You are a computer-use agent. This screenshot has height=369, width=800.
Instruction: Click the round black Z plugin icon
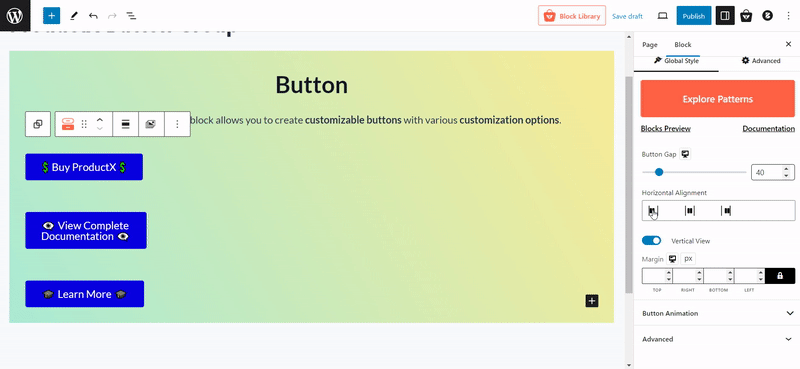(767, 16)
